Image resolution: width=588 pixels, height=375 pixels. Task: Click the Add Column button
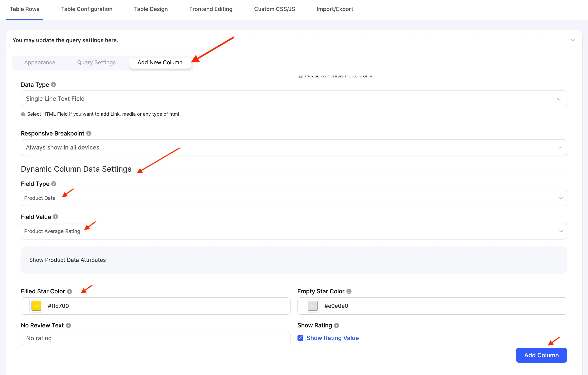coord(541,355)
